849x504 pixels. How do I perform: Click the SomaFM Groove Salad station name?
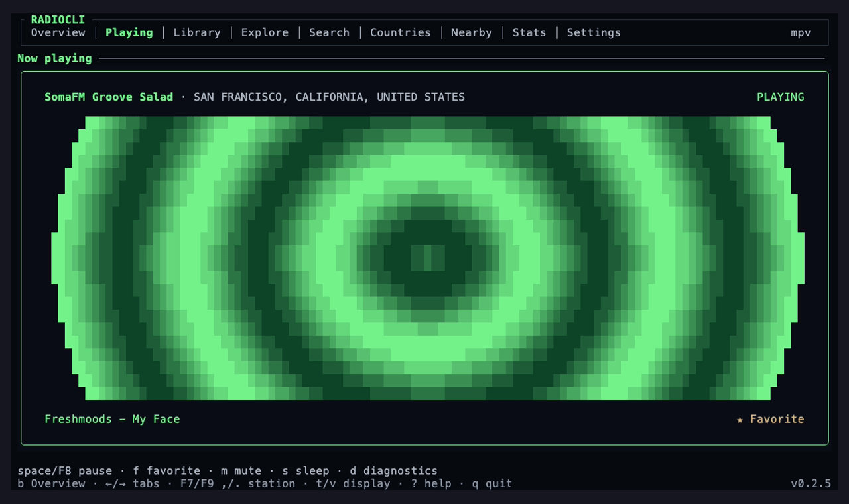tap(109, 97)
